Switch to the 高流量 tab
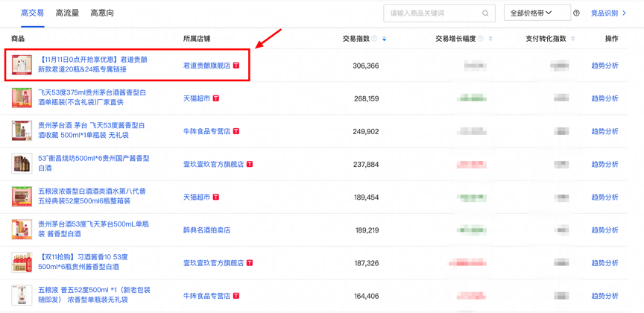 tap(67, 13)
